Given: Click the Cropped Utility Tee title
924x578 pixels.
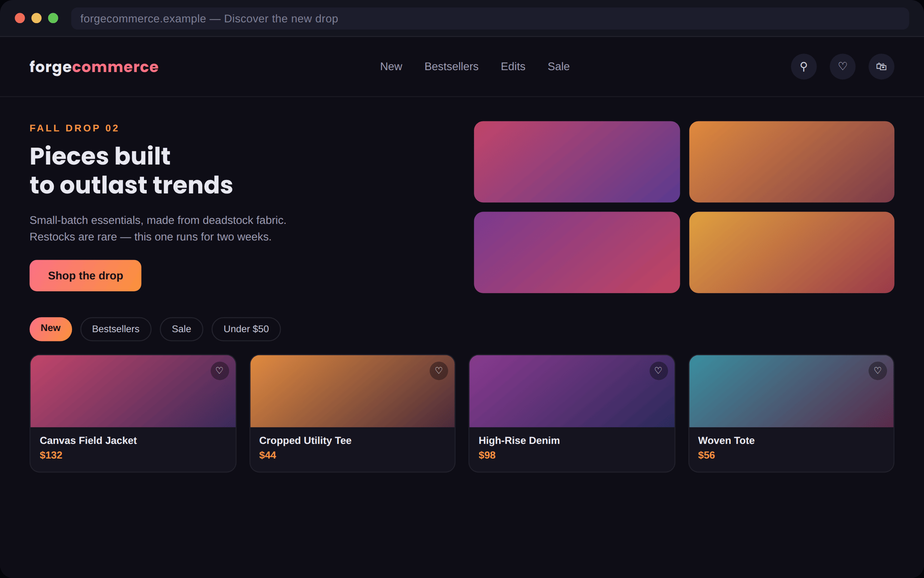Looking at the screenshot, I should [305, 440].
